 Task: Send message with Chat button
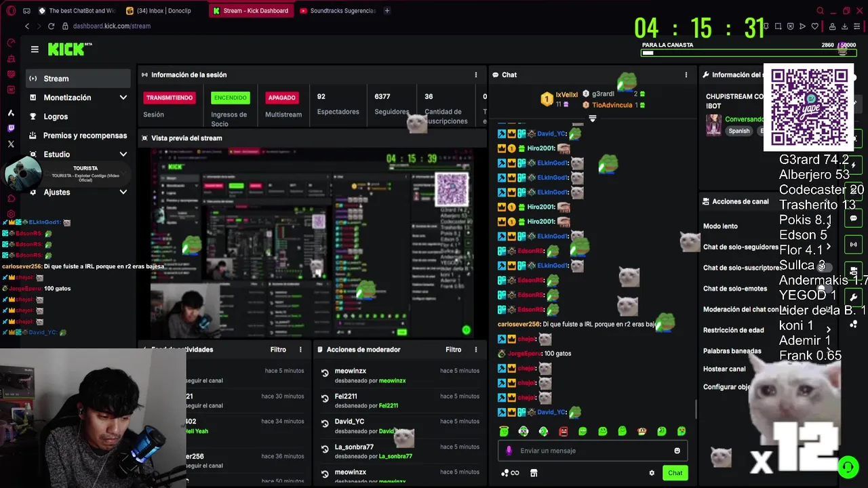pos(675,473)
